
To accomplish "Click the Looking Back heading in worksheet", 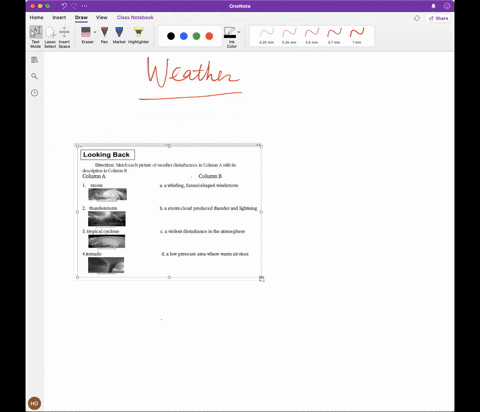I will click(x=107, y=155).
